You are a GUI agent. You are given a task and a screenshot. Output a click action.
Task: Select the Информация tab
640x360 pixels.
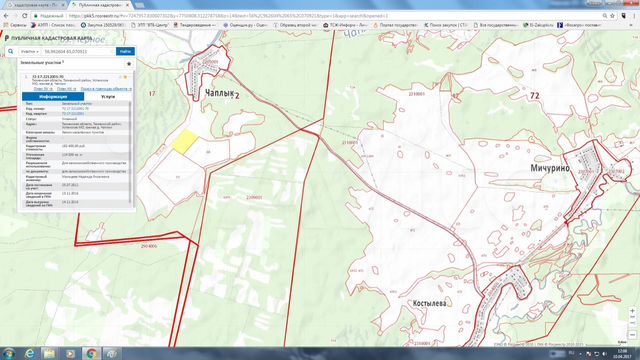point(53,97)
